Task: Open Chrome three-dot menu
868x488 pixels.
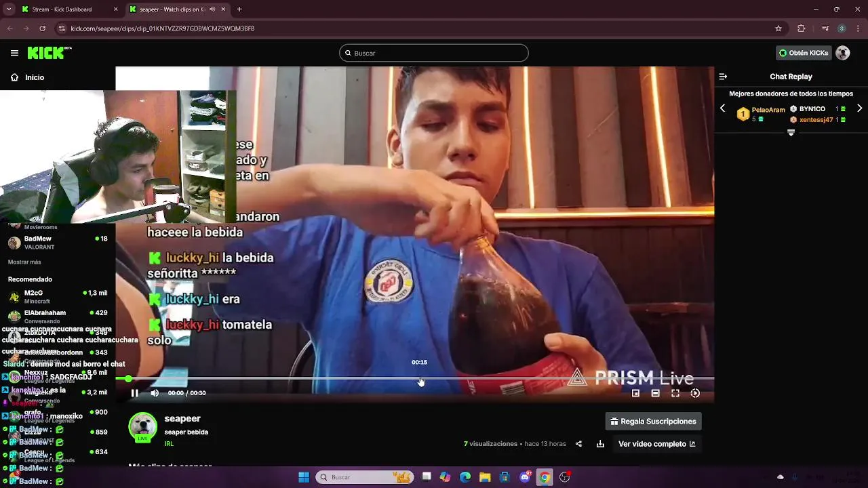Action: 858,28
